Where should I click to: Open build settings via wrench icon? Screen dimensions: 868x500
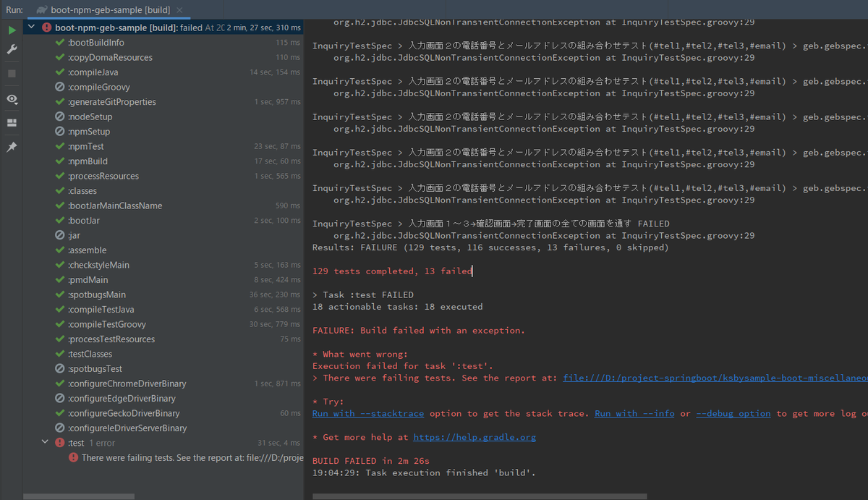coord(12,49)
